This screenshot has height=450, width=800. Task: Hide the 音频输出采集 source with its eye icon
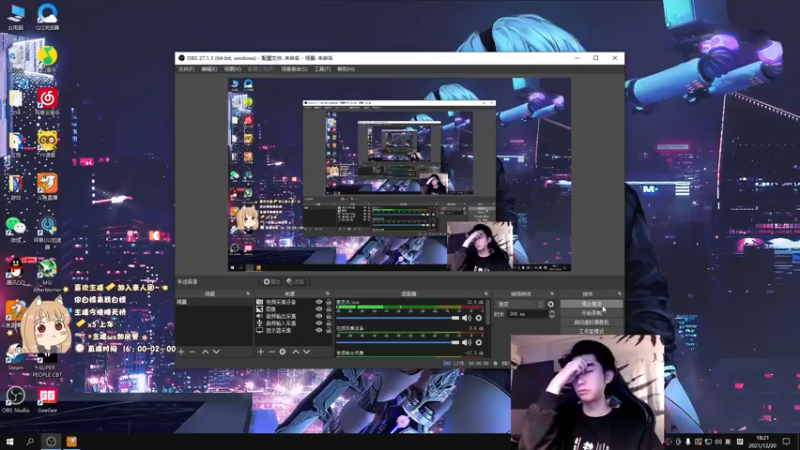coord(319,316)
